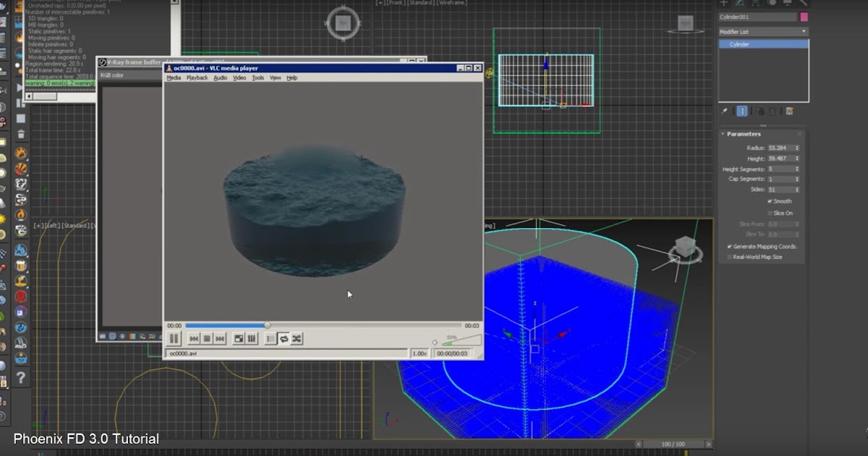Image resolution: width=868 pixels, height=456 pixels.
Task: Click the VLC pause button
Action: click(174, 338)
